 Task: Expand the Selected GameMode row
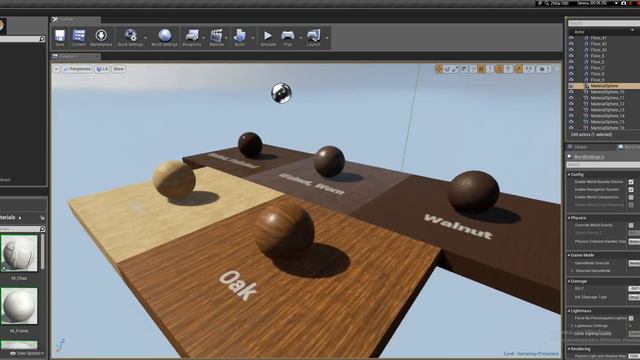coord(572,271)
